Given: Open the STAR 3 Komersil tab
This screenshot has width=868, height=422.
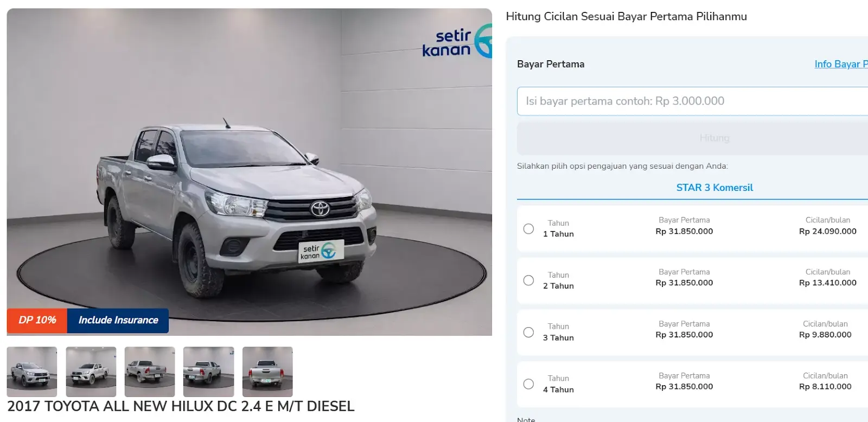Looking at the screenshot, I should pos(714,188).
